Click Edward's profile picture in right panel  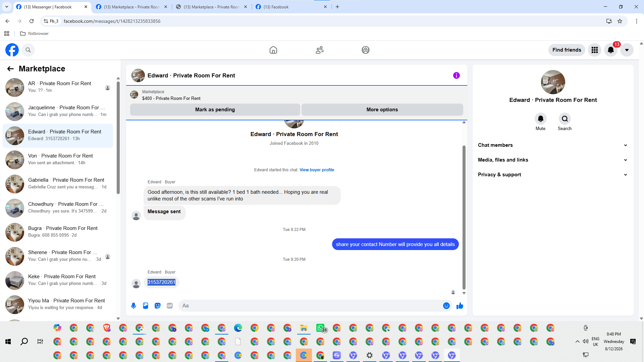point(553,82)
